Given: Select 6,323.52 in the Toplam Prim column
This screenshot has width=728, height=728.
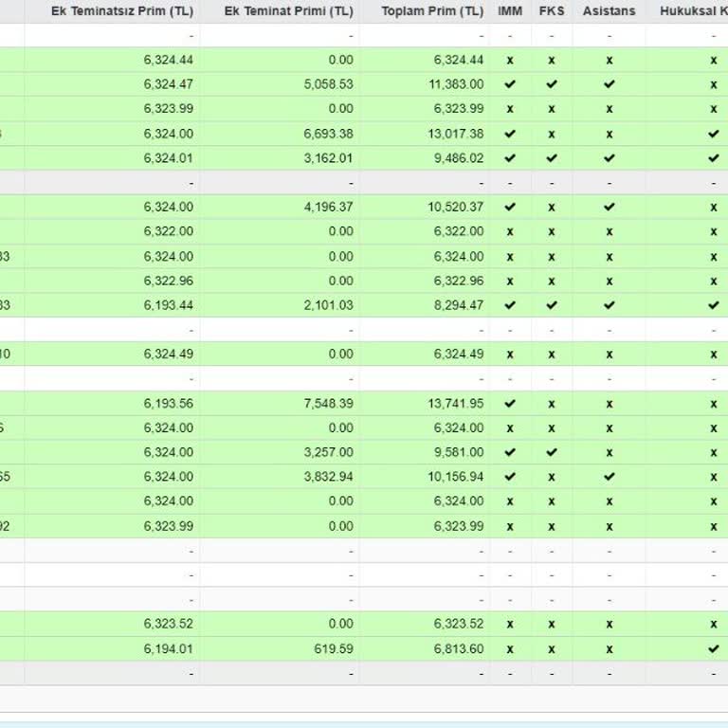Looking at the screenshot, I should (459, 624).
